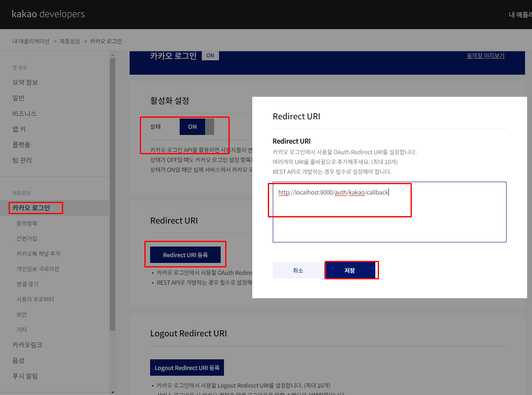
Task: Focus the Redirect URI text area
Action: point(389,212)
